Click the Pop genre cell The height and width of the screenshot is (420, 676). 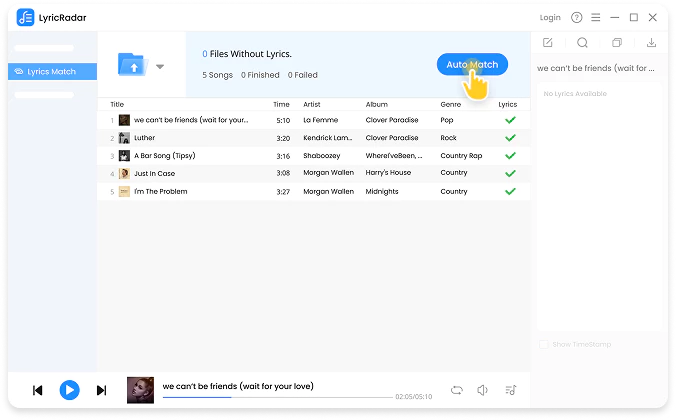point(447,120)
